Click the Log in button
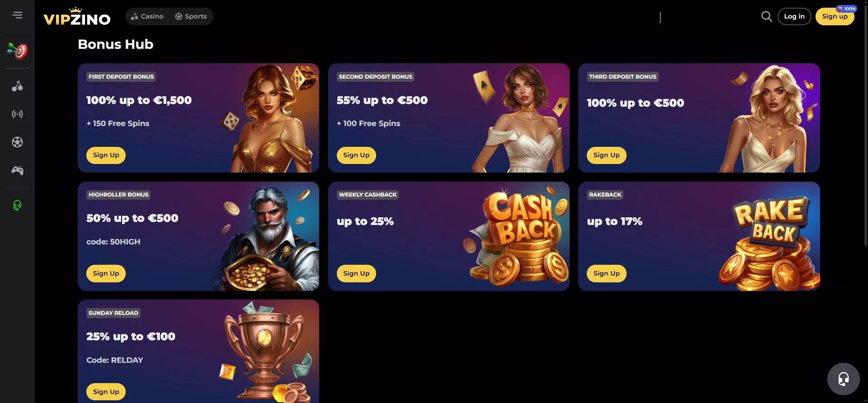This screenshot has width=868, height=403. (x=794, y=17)
